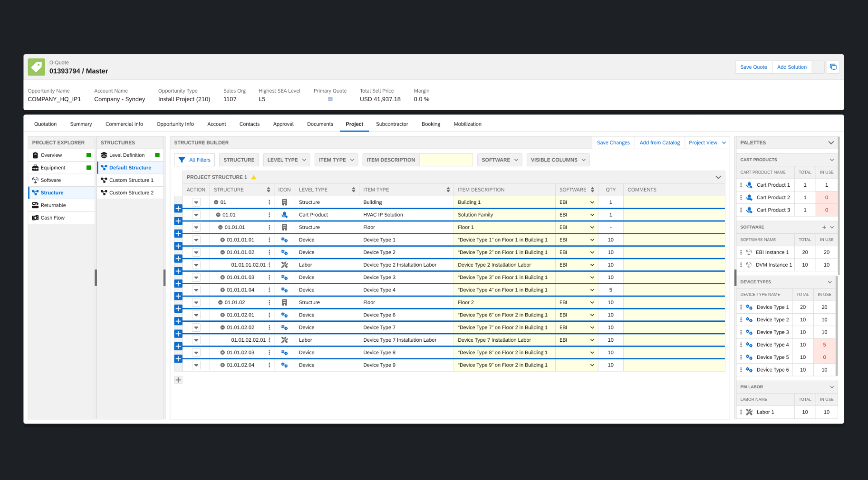The image size is (868, 480).
Task: Collapse the Palettes panel
Action: point(831,143)
